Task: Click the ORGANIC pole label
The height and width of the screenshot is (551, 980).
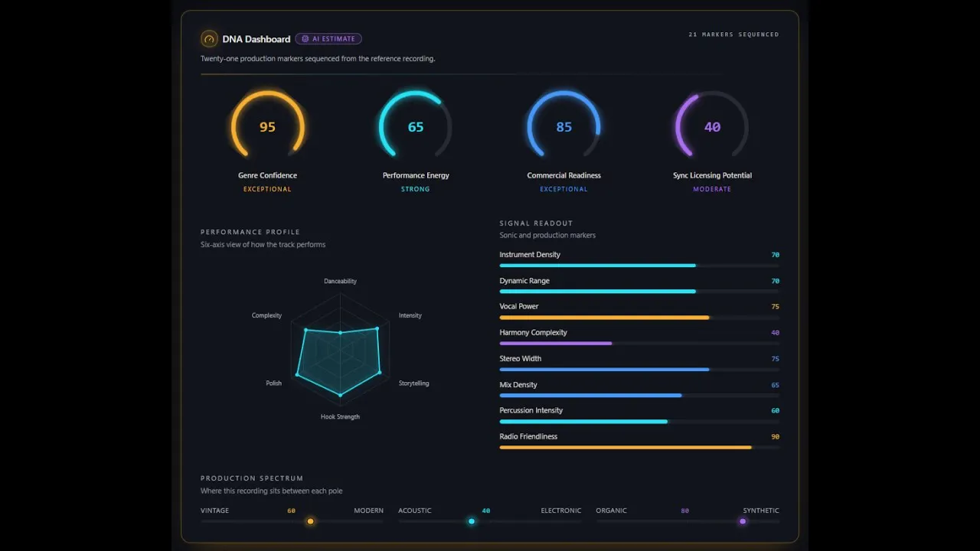Action: [611, 510]
